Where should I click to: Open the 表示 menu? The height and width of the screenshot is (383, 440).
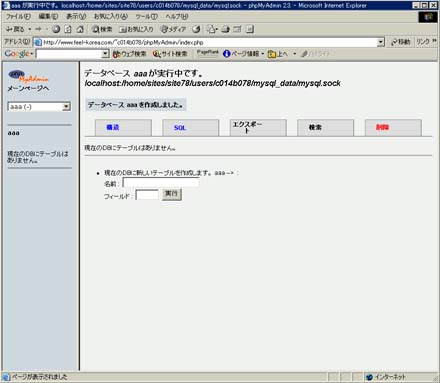[76, 16]
